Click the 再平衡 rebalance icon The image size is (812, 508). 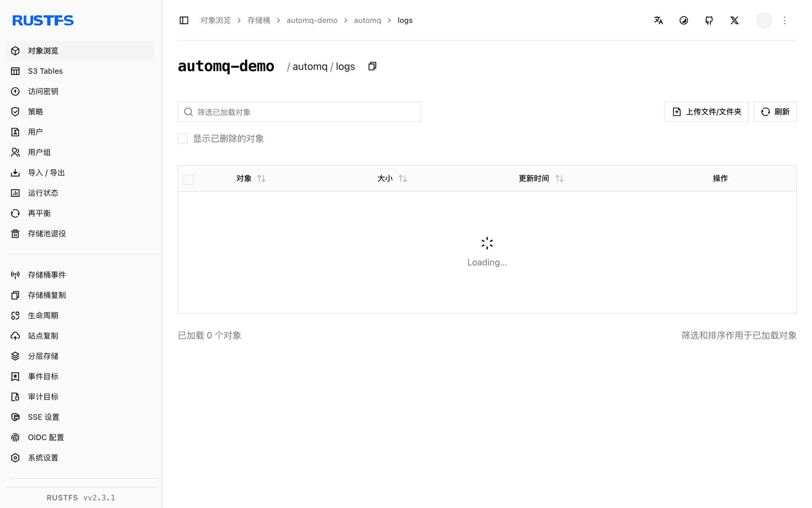[x=15, y=213]
